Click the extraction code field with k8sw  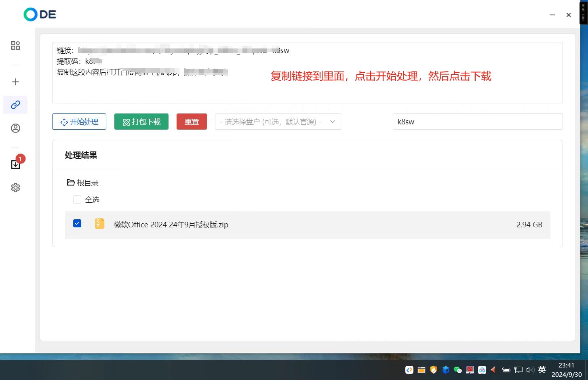click(x=477, y=122)
